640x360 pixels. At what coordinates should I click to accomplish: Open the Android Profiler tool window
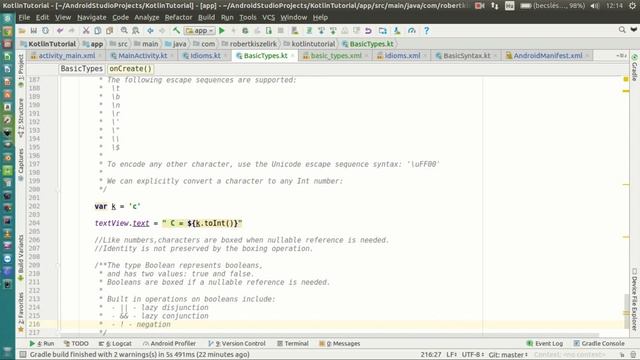point(169,344)
